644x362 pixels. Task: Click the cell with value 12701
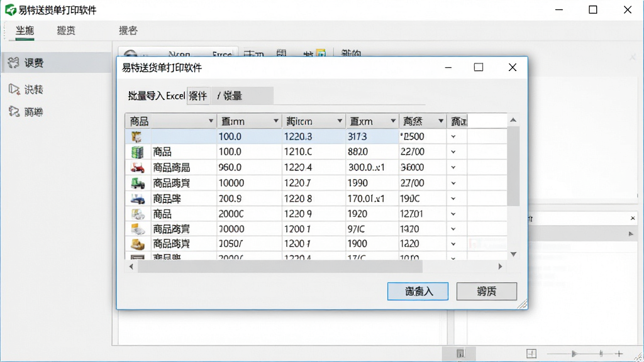[x=423, y=214]
